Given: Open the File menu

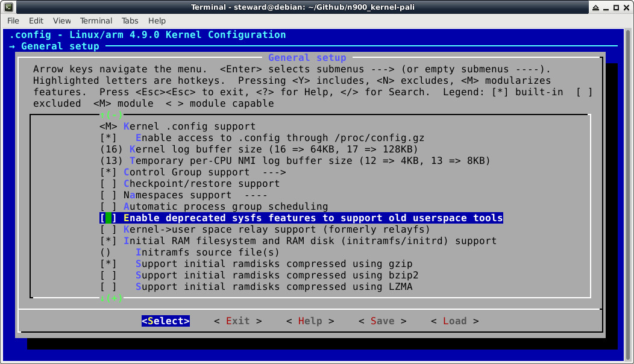Looking at the screenshot, I should pos(13,20).
